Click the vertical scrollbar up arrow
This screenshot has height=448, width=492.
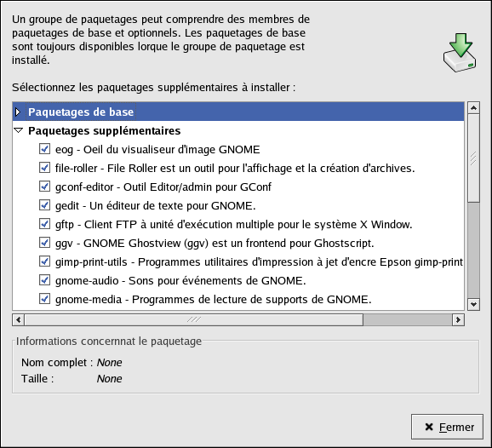(473, 108)
